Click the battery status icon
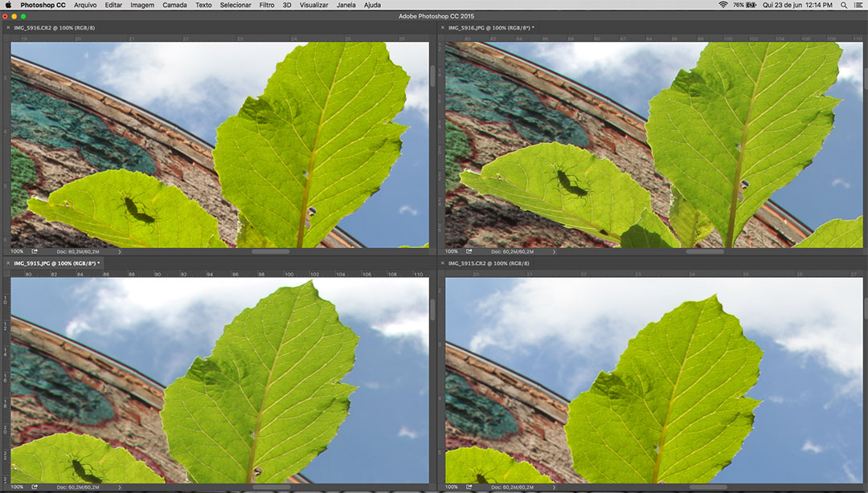Screen dimensions: 868x493 [x=751, y=5]
